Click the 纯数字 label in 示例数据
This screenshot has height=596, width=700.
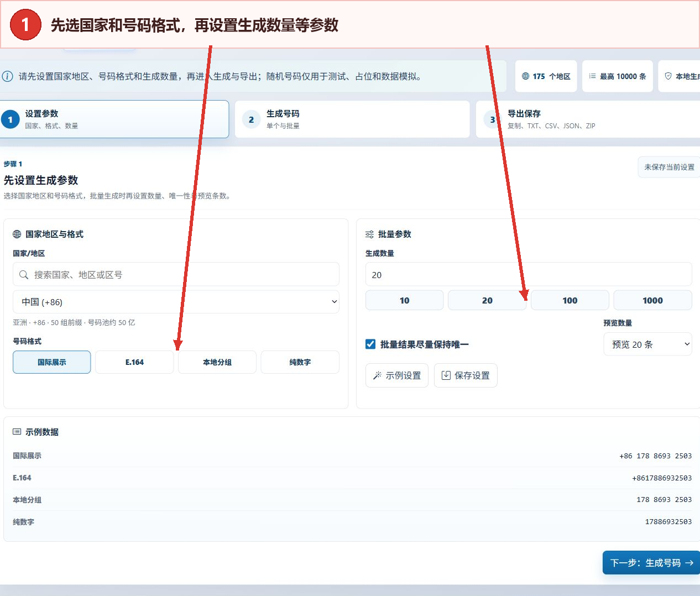pos(23,522)
